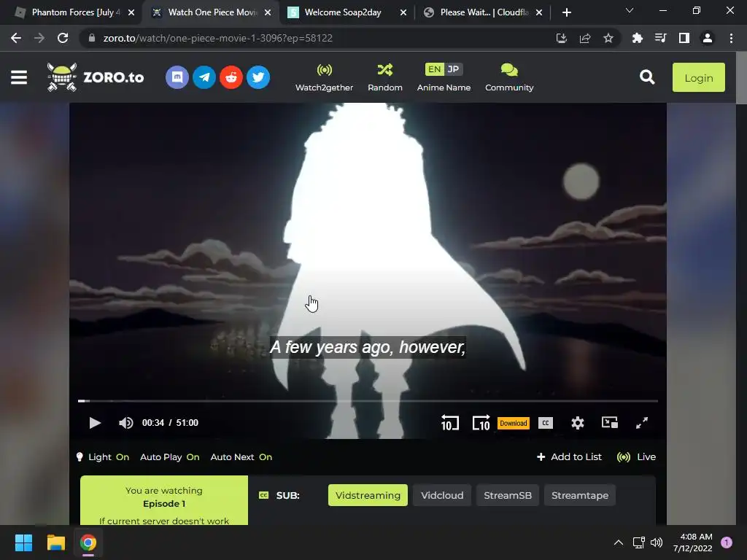Open system tray network icon
This screenshot has height=560, width=747.
click(x=638, y=542)
